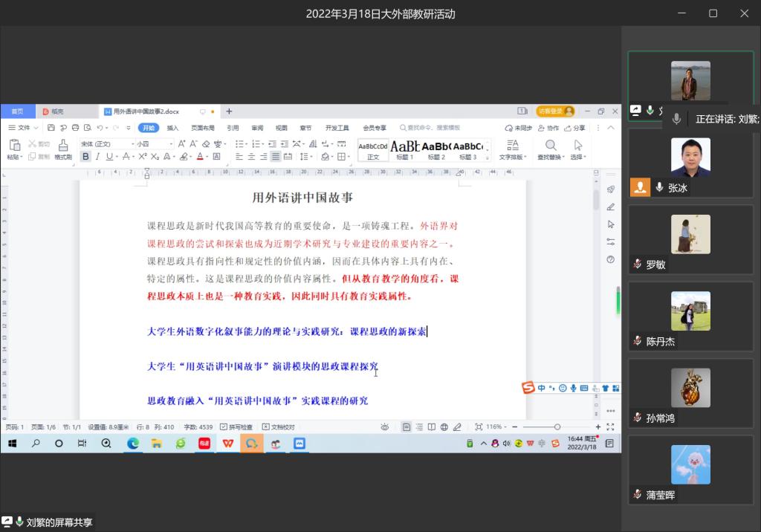Open WPS Office from the Windows taskbar
This screenshot has width=761, height=532.
coord(227,444)
